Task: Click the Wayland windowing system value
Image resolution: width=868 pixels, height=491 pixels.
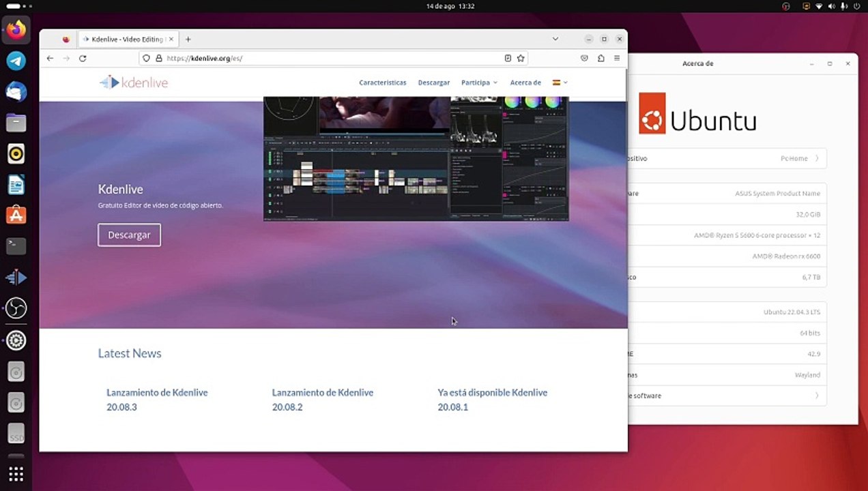Action: pyautogui.click(x=807, y=375)
